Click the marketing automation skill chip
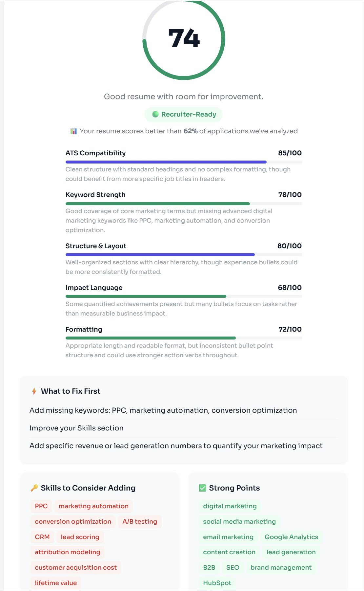Image resolution: width=364 pixels, height=591 pixels. pos(93,506)
